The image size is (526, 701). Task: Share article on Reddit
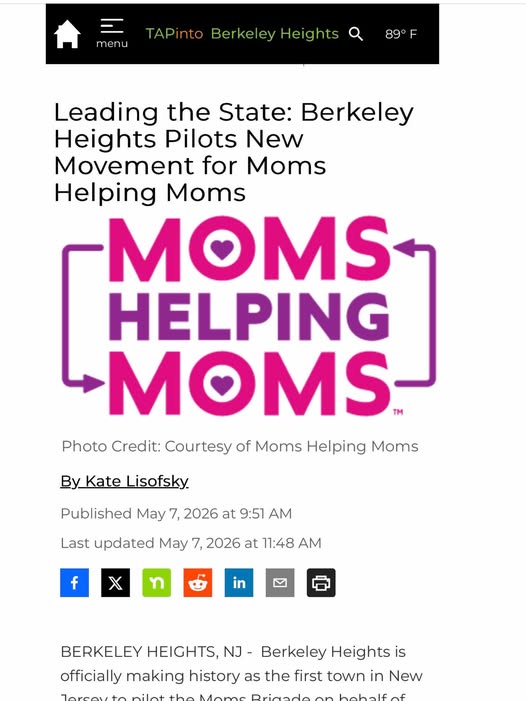click(198, 583)
